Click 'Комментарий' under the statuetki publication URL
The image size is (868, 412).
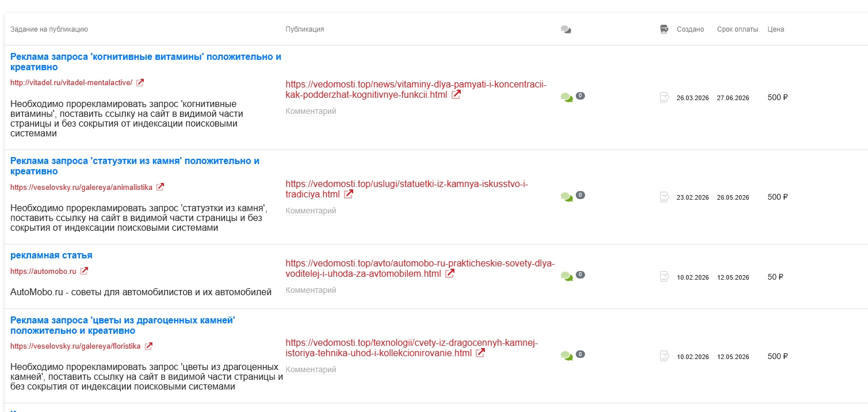311,211
